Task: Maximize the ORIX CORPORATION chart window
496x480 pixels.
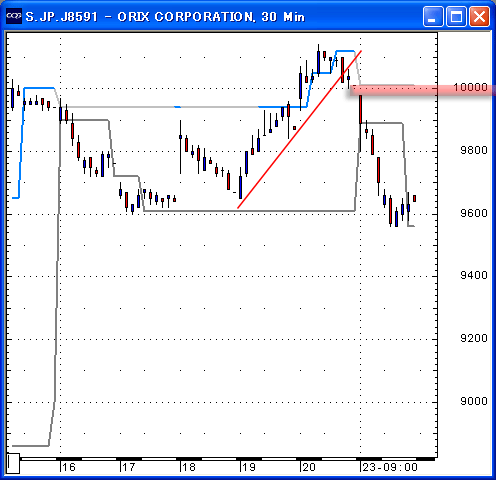Action: [456, 16]
